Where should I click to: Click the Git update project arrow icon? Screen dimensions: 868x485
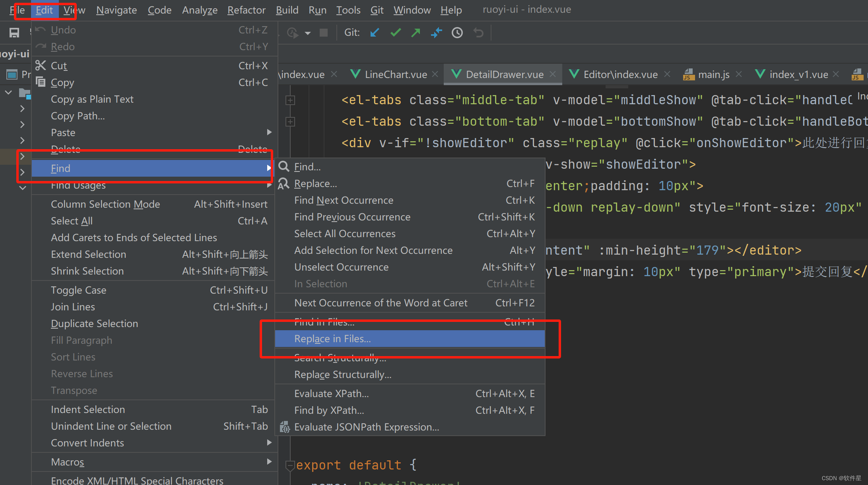click(x=375, y=33)
